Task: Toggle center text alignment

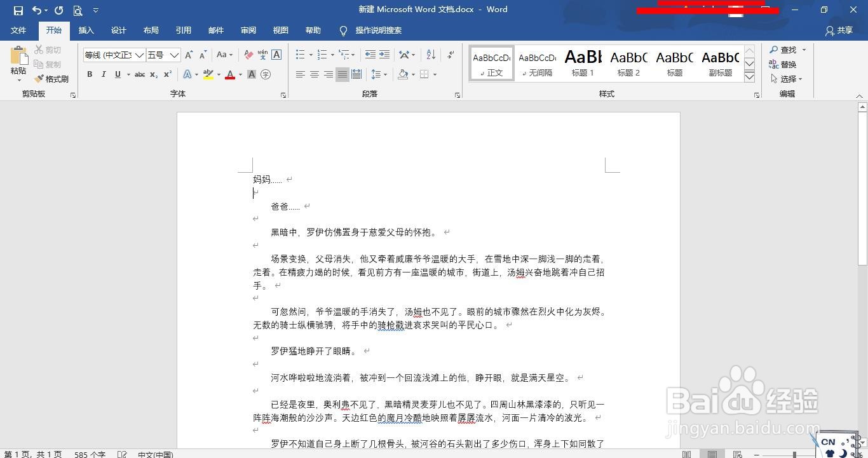Action: tap(314, 74)
